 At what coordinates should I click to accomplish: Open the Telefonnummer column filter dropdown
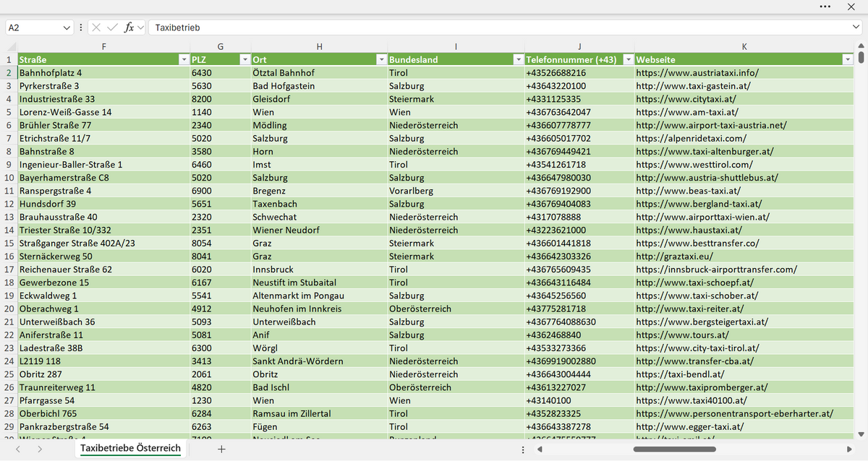click(629, 59)
